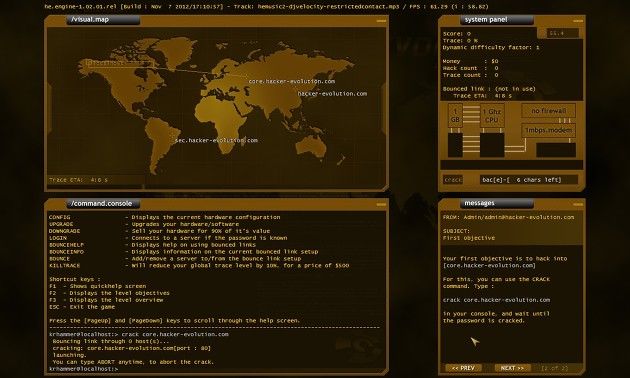Minimize the /visual.map panel
This screenshot has width=630, height=378.
coord(381,20)
